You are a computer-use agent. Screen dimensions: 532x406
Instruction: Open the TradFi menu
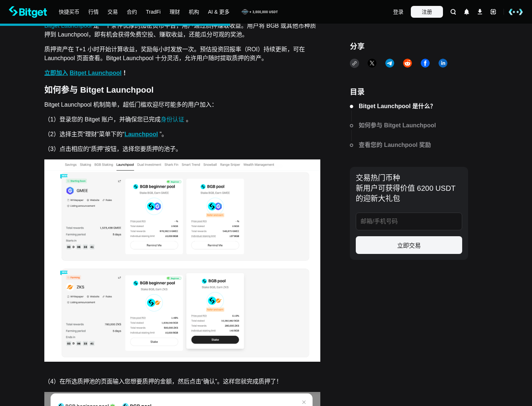click(153, 12)
